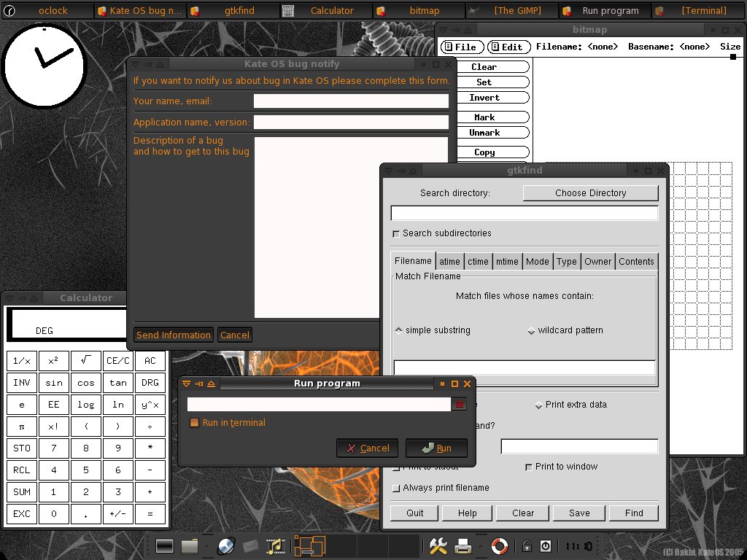747x560 pixels.
Task: Open the Owner tab in gtkfind
Action: (x=597, y=262)
